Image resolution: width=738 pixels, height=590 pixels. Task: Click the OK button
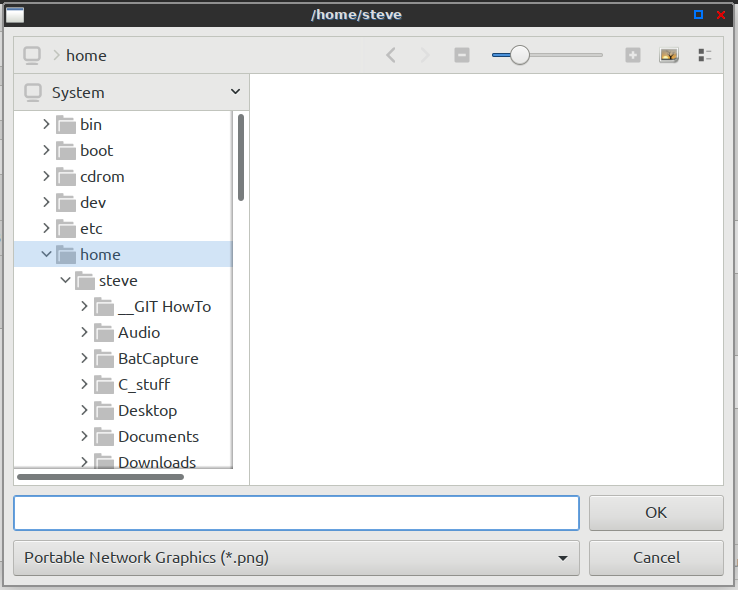point(656,513)
